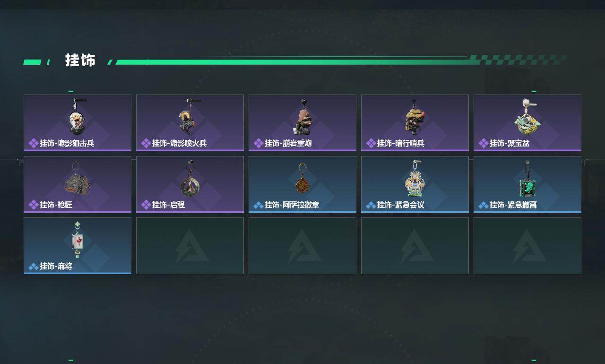Click the 挂饰-紧急撤离 label text

[x=513, y=205]
